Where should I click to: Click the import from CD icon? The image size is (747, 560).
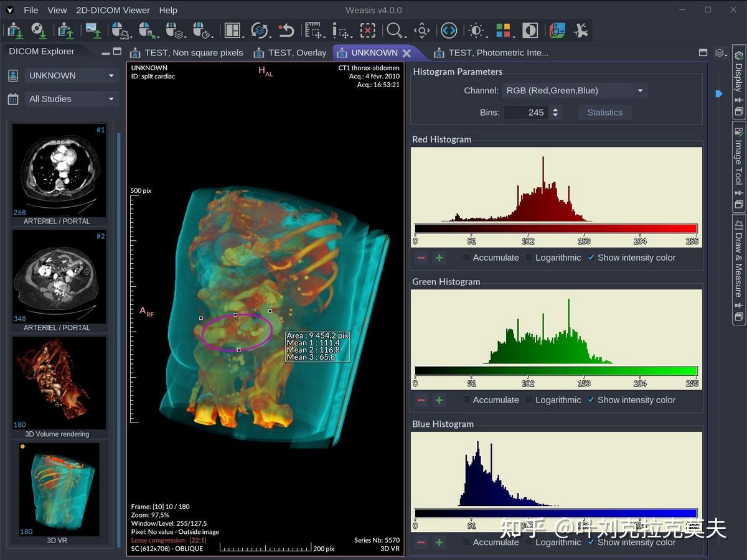pos(38,30)
